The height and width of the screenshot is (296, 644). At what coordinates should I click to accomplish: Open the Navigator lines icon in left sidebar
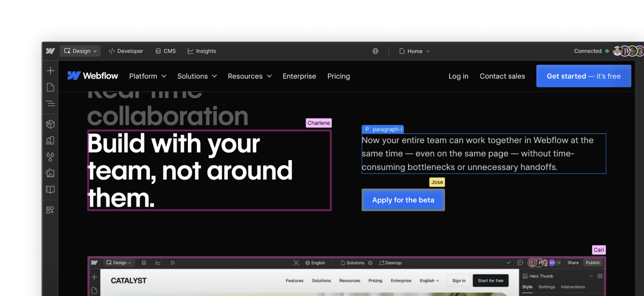[x=50, y=103]
